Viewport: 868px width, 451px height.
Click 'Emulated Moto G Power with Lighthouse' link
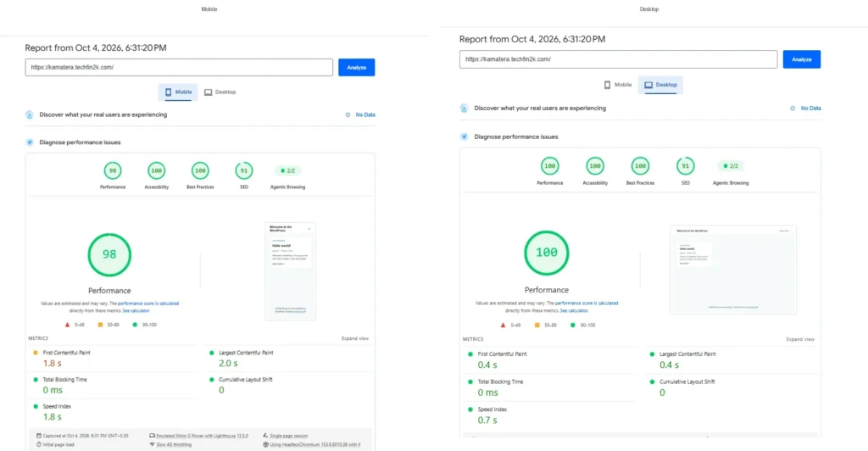coord(202,436)
